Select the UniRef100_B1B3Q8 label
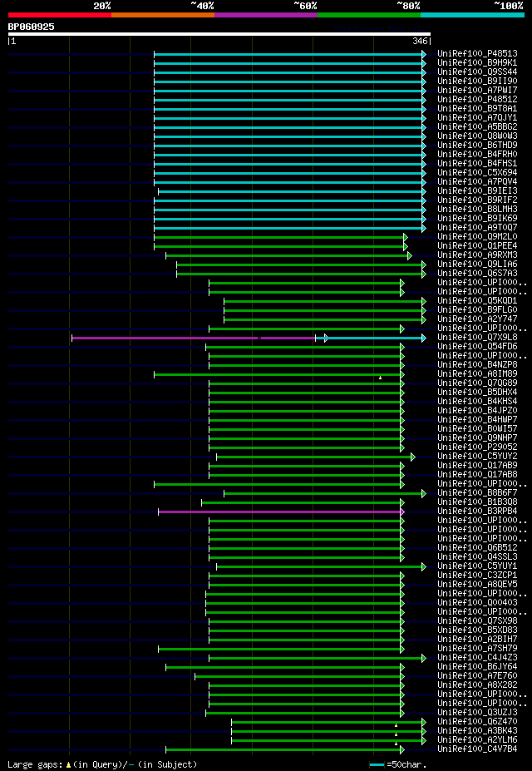 coord(477,502)
